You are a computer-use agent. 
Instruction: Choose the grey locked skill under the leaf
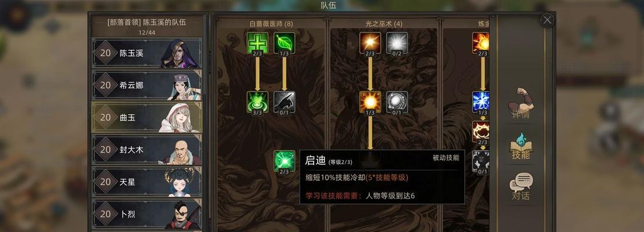(x=284, y=102)
